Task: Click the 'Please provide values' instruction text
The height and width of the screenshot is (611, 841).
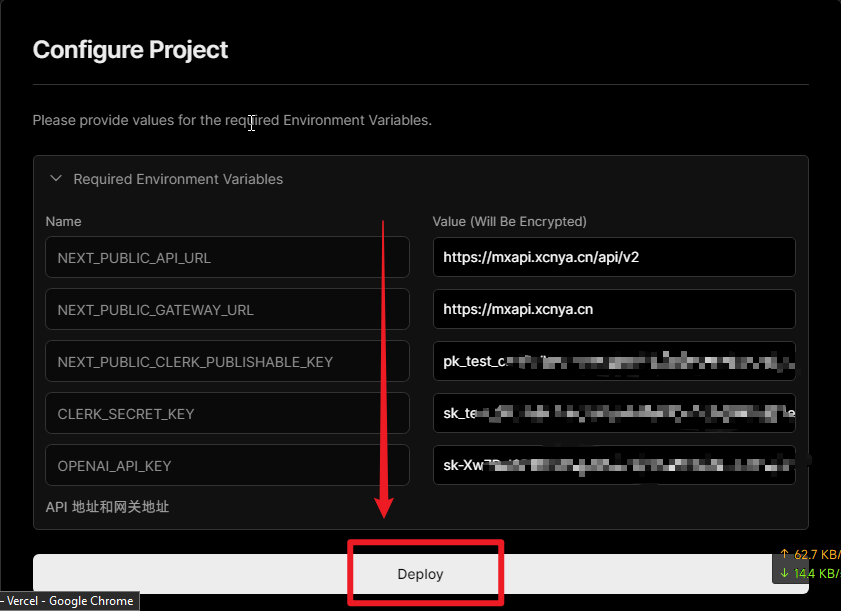Action: [x=232, y=120]
